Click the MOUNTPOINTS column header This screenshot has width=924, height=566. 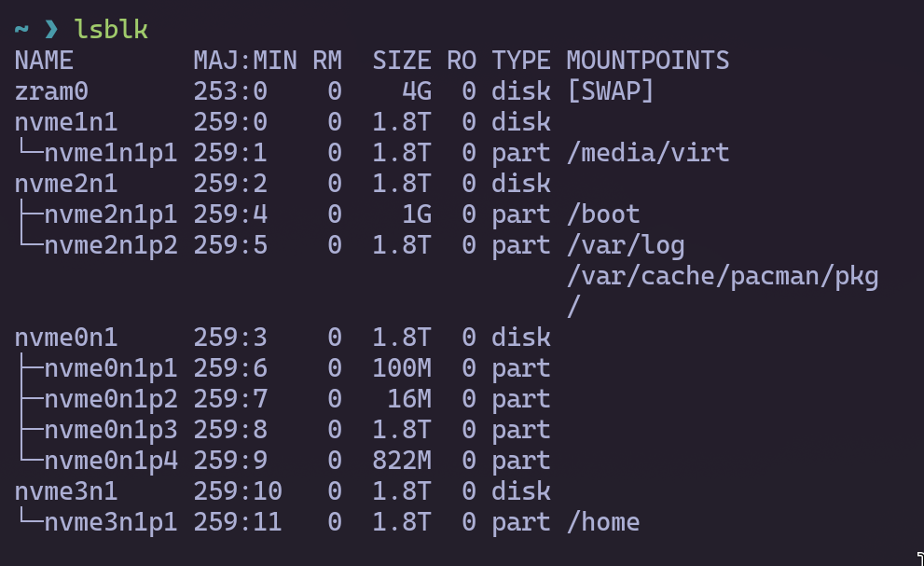point(647,61)
